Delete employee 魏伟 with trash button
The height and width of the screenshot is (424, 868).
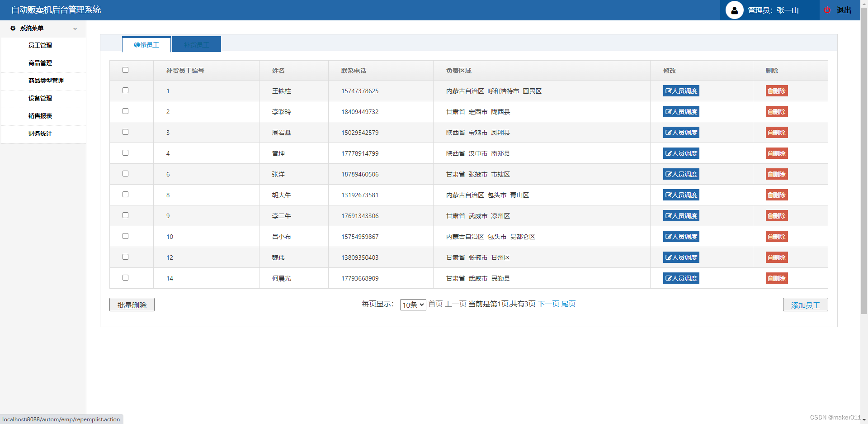point(777,257)
